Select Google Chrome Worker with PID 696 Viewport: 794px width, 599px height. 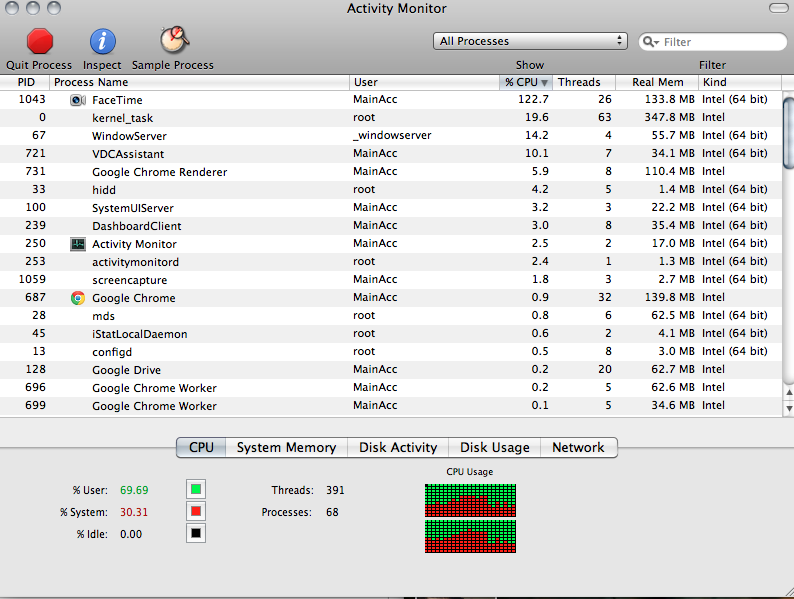(x=391, y=387)
